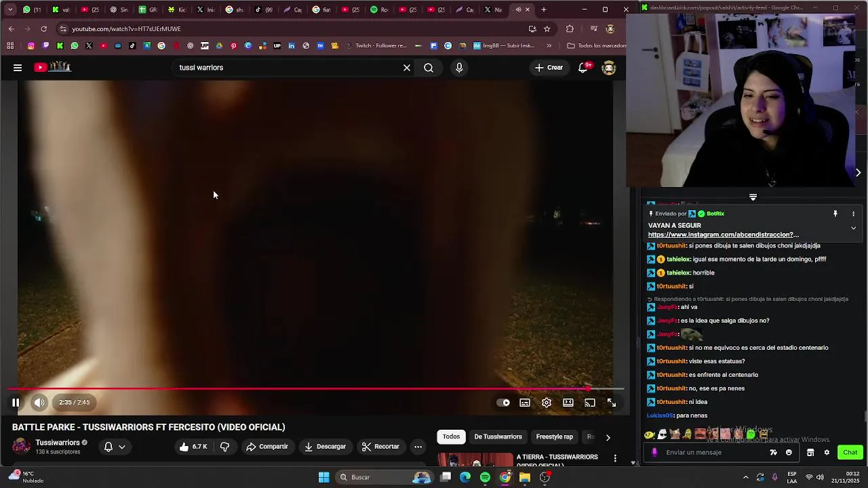The height and width of the screenshot is (488, 868).
Task: Open Spotify from the taskbar
Action: click(485, 477)
